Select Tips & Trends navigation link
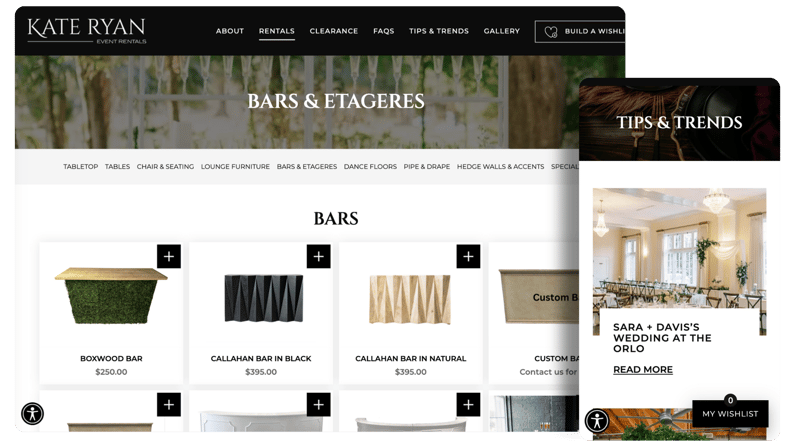The height and width of the screenshot is (447, 795). [x=439, y=31]
